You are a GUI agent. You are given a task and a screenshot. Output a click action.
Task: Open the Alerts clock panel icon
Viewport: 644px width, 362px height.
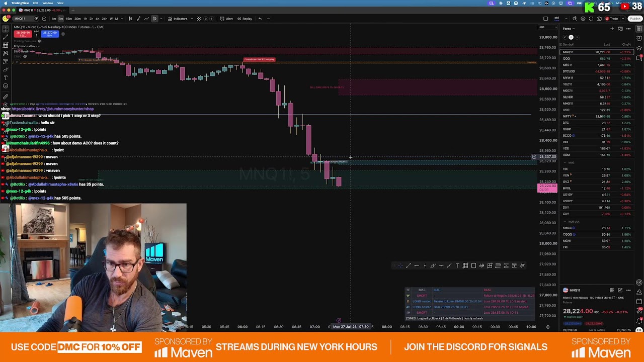coord(639,38)
